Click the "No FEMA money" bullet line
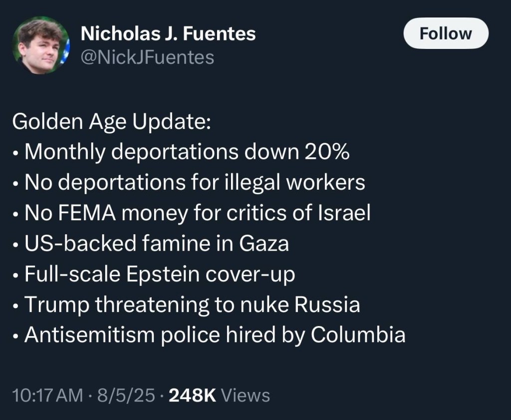This screenshot has height=420, width=511. (x=197, y=214)
